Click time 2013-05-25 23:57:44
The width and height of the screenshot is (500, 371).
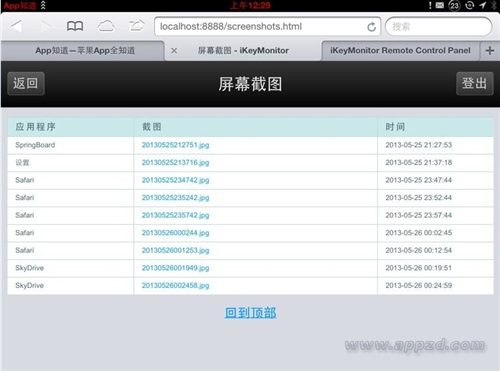pyautogui.click(x=419, y=215)
